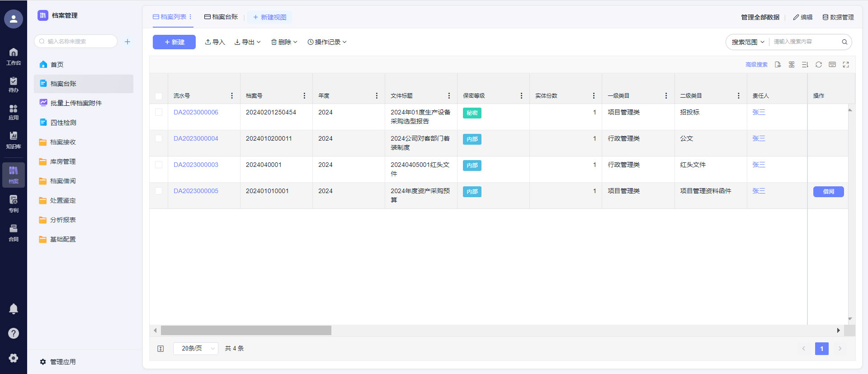The width and height of the screenshot is (868, 374).
Task: Open the notifications bell in the left rail
Action: 14,309
